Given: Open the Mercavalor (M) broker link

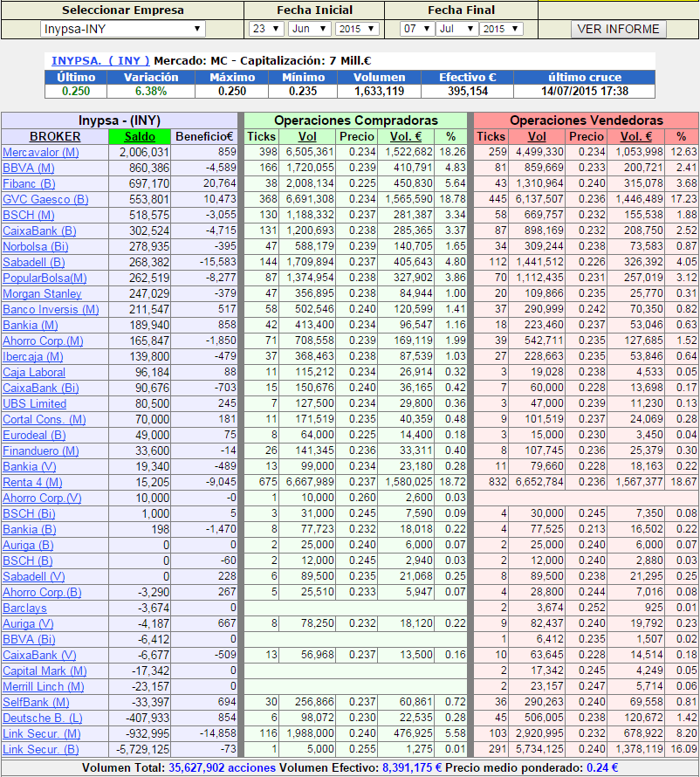Looking at the screenshot, I should click(x=41, y=153).
